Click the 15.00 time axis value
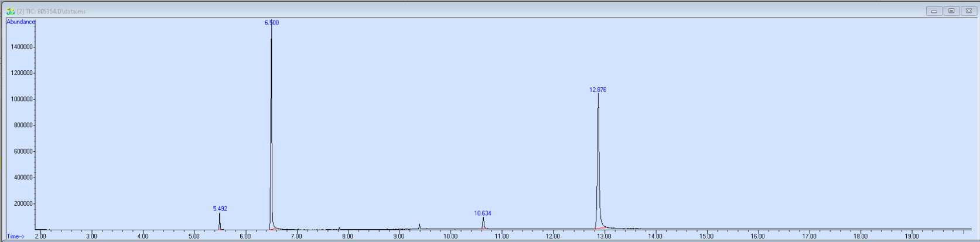The width and height of the screenshot is (980, 242). point(706,236)
